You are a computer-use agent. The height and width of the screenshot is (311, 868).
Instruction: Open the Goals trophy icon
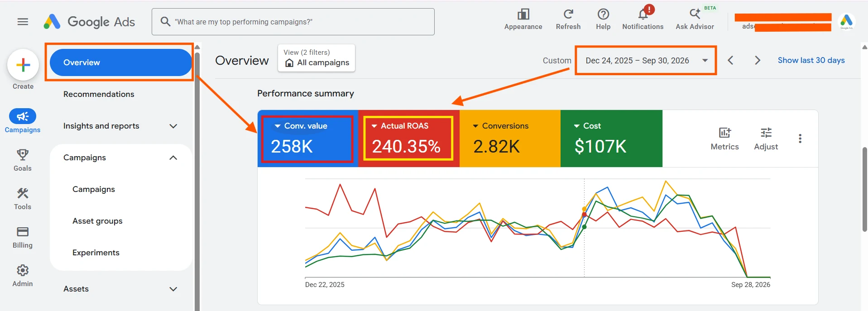tap(23, 155)
